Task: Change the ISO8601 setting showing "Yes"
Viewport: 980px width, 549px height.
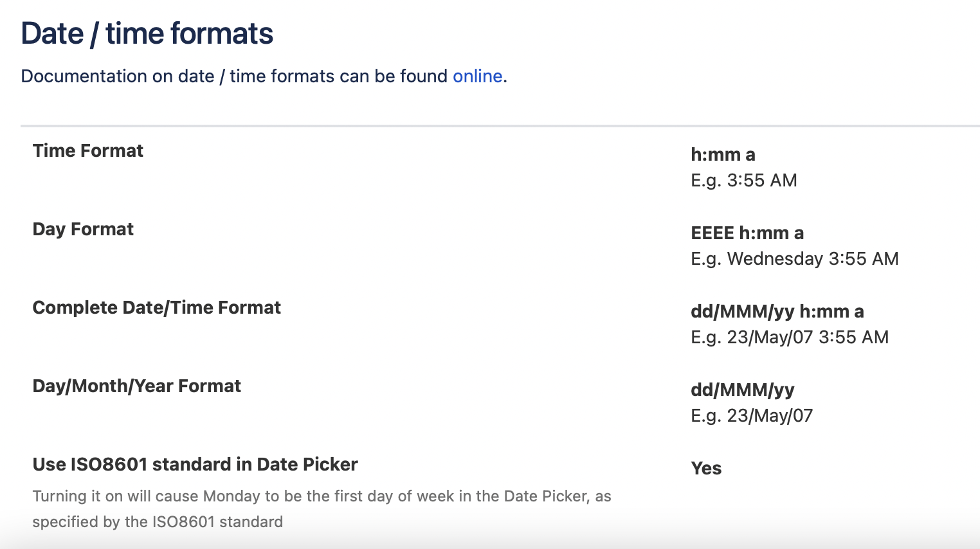Action: pos(705,469)
